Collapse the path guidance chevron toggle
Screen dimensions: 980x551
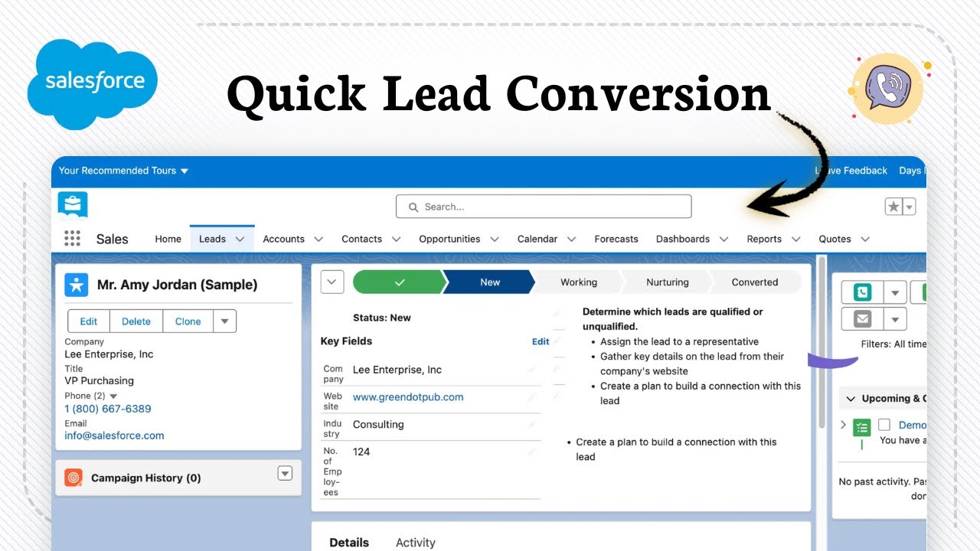click(x=332, y=282)
